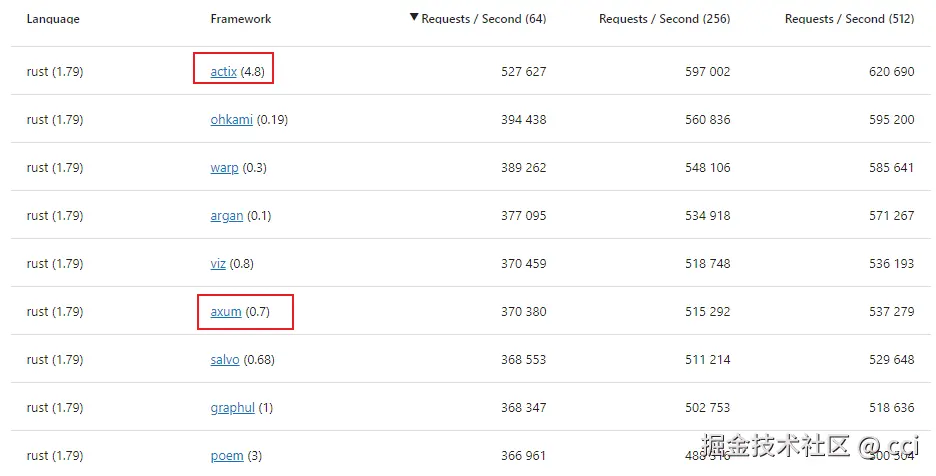This screenshot has width=936, height=476.
Task: Select the 620 690 value in actix row
Action: click(891, 71)
